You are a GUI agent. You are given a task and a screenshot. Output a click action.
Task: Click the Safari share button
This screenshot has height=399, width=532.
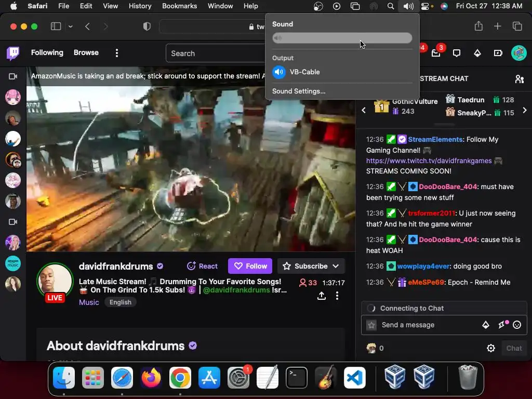(478, 26)
